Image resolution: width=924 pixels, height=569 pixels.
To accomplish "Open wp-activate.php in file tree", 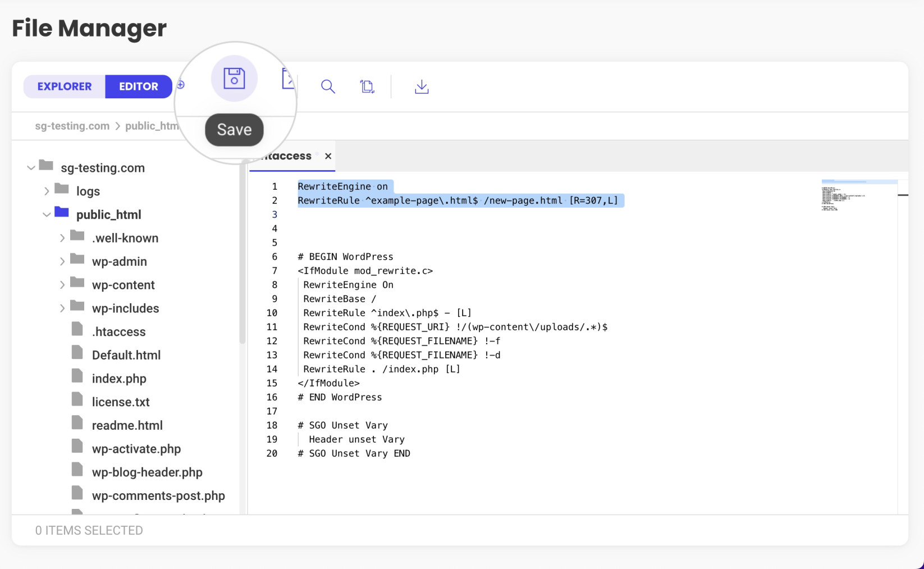I will (x=136, y=449).
